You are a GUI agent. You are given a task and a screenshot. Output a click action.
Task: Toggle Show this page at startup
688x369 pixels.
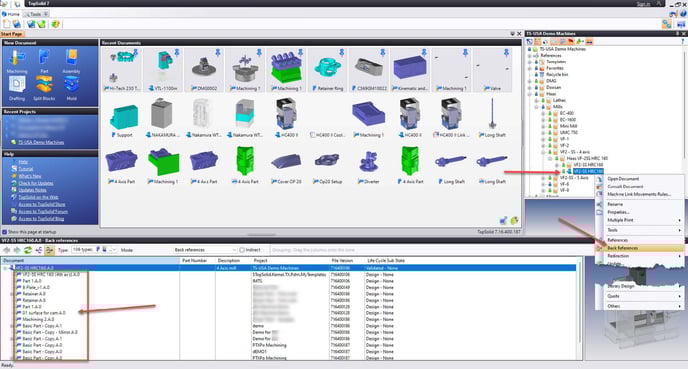pyautogui.click(x=4, y=232)
